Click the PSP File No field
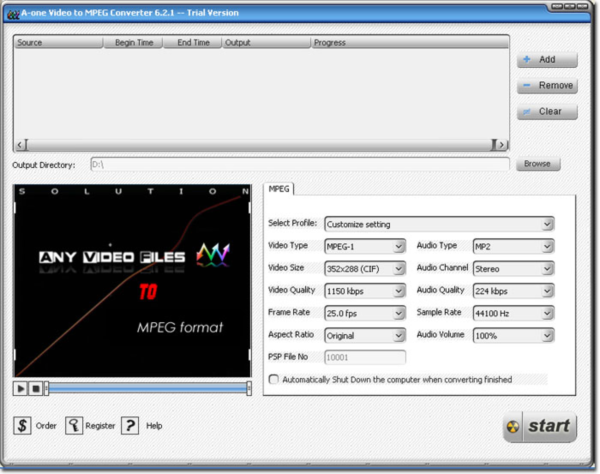600x474 pixels. click(365, 357)
